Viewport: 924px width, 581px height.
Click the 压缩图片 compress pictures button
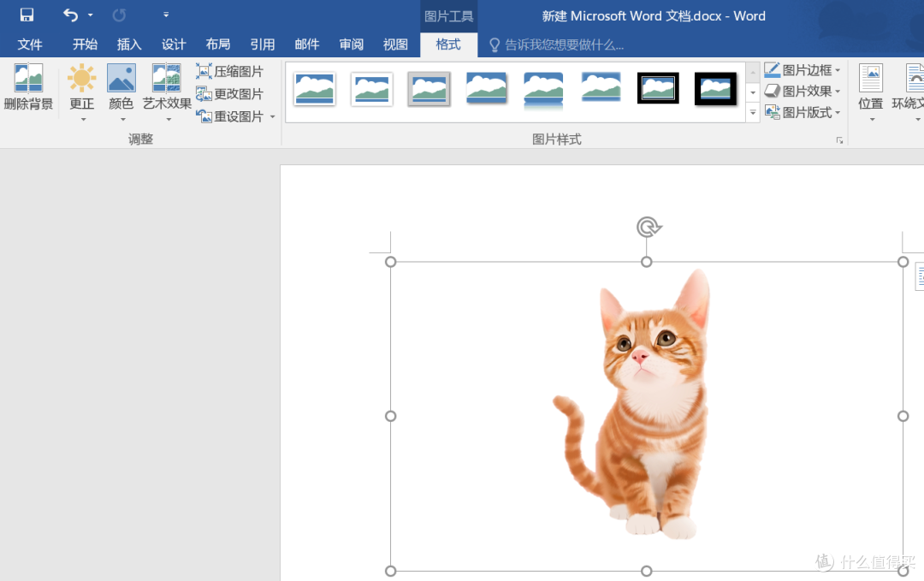tap(230, 71)
